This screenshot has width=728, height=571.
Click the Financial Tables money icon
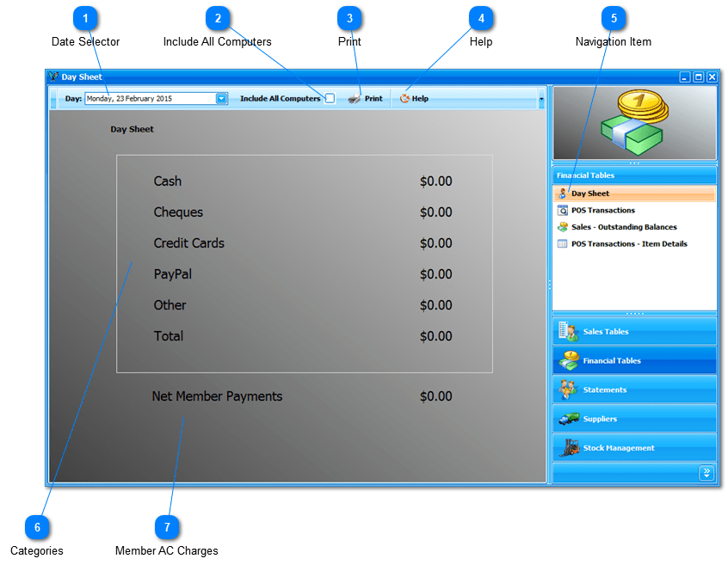568,360
